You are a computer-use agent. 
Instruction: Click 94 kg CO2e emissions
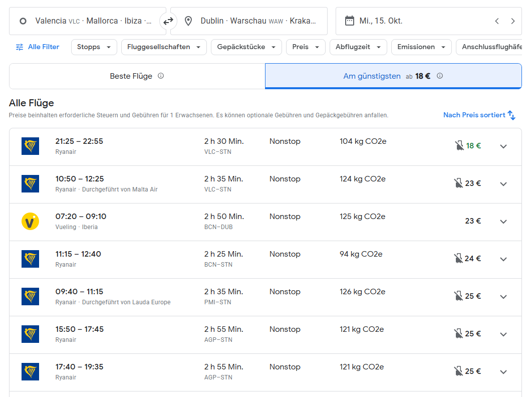click(x=361, y=254)
